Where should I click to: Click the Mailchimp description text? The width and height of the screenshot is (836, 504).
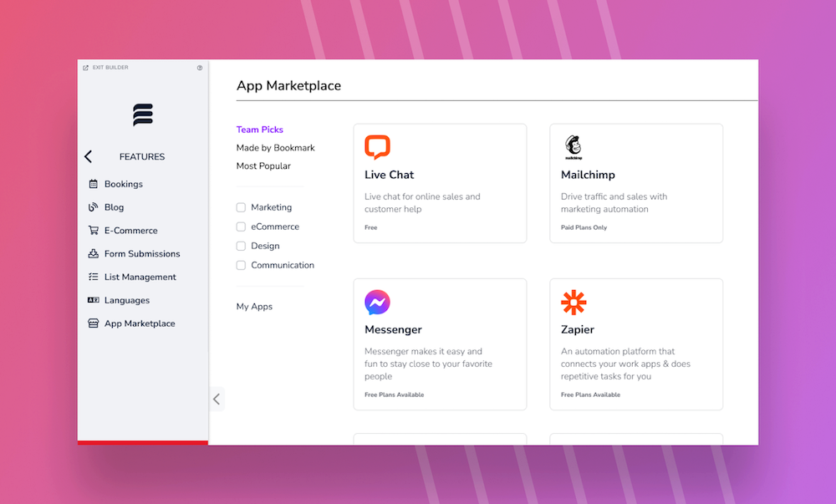pos(614,203)
